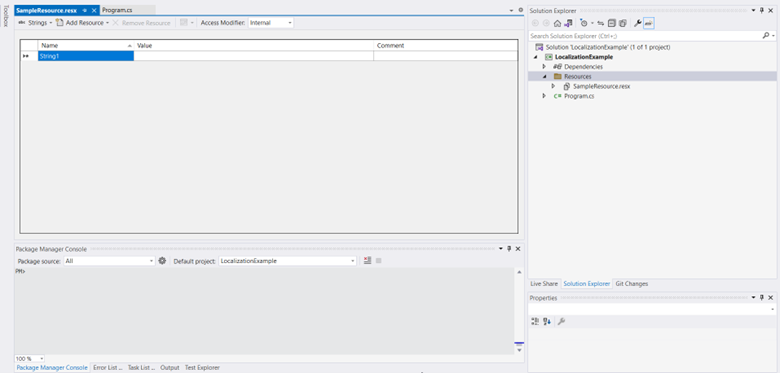The height and width of the screenshot is (373, 780).
Task: Toggle auto-hide pin on Properties panel
Action: pyautogui.click(x=762, y=297)
